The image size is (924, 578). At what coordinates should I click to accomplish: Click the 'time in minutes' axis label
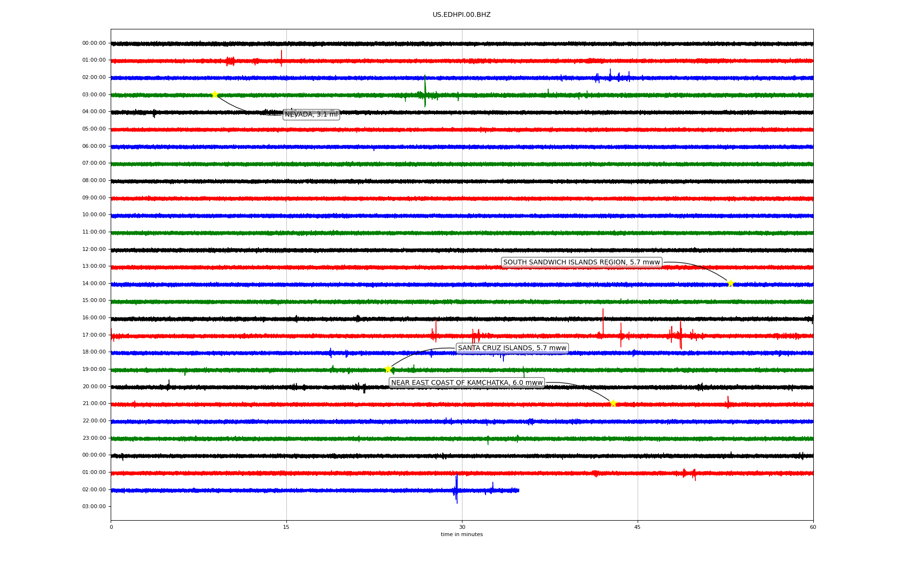click(462, 535)
